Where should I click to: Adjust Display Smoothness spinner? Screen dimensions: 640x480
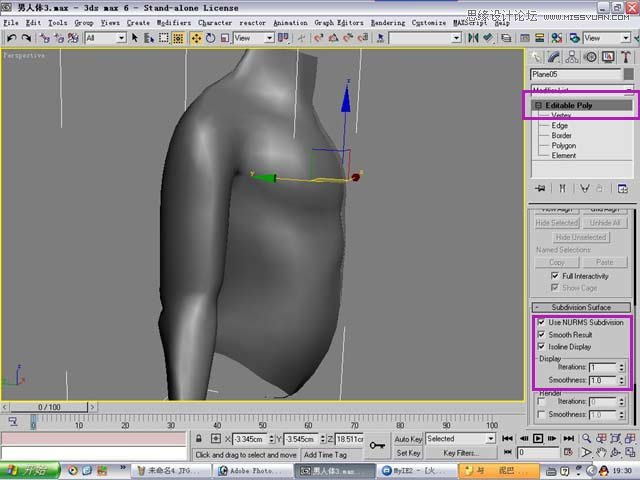click(622, 380)
